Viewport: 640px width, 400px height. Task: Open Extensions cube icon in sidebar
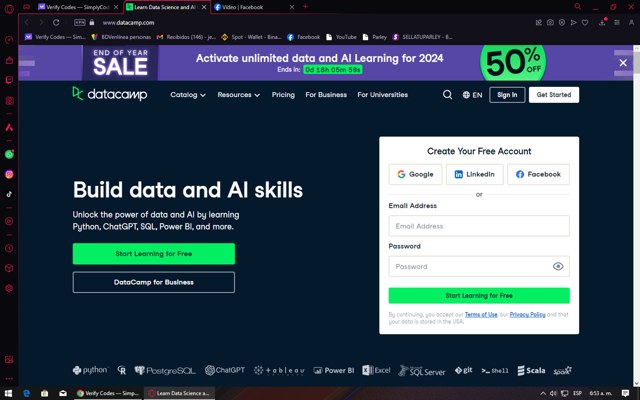pyautogui.click(x=9, y=268)
